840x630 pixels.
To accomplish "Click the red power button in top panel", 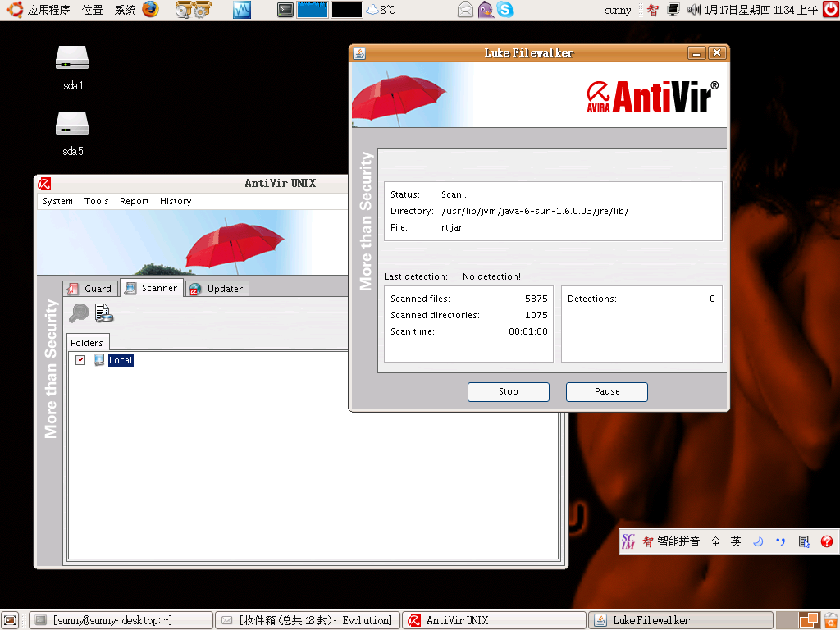I will 831,10.
